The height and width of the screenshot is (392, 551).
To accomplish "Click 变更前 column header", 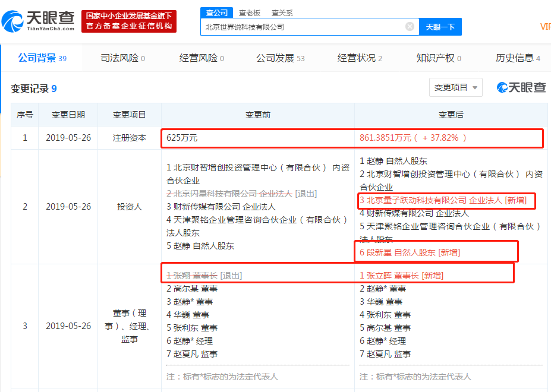I will pos(257,115).
